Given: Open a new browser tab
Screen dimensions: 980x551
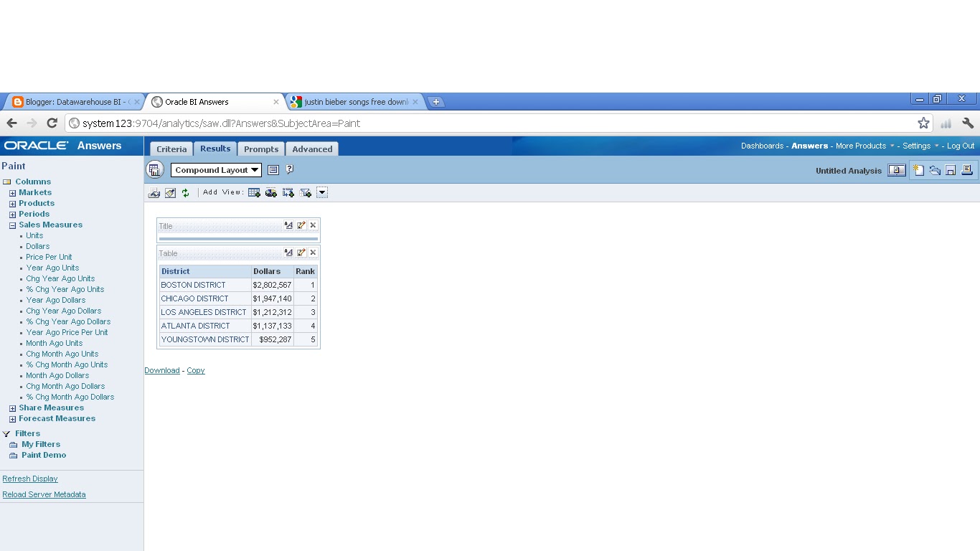Looking at the screenshot, I should 435,102.
